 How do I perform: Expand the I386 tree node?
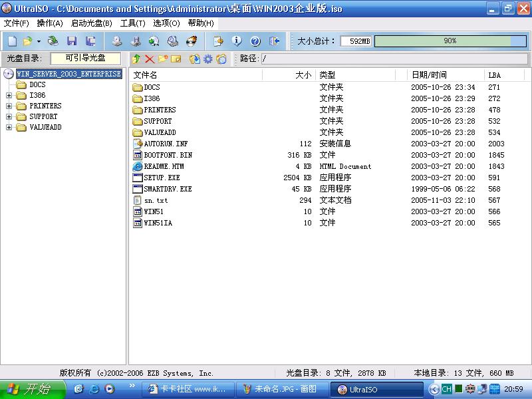click(9, 95)
